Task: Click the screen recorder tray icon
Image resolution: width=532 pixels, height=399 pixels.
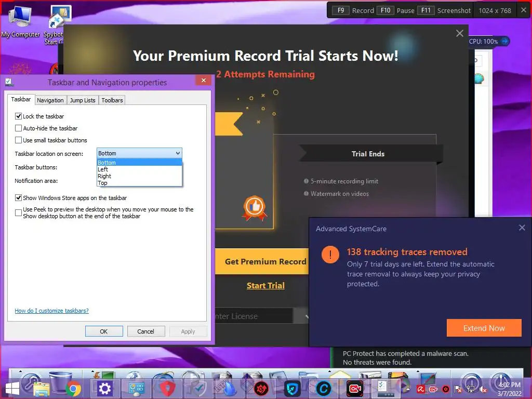Action: (x=433, y=390)
